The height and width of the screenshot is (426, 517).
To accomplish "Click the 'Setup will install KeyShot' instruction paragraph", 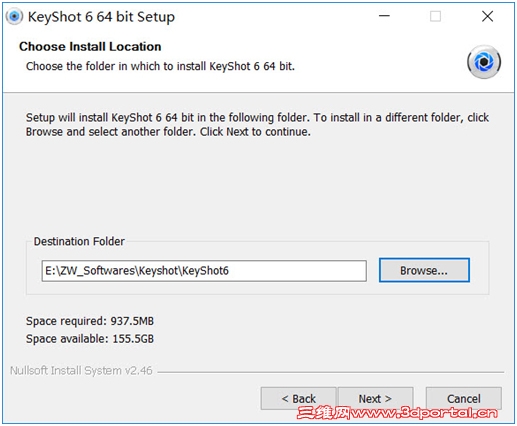I will 257,125.
